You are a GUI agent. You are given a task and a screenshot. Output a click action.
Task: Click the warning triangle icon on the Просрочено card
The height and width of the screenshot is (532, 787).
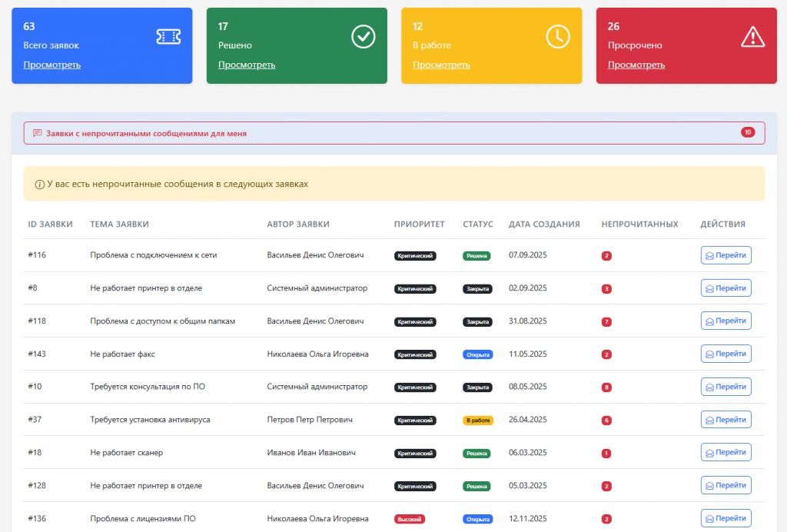point(752,36)
